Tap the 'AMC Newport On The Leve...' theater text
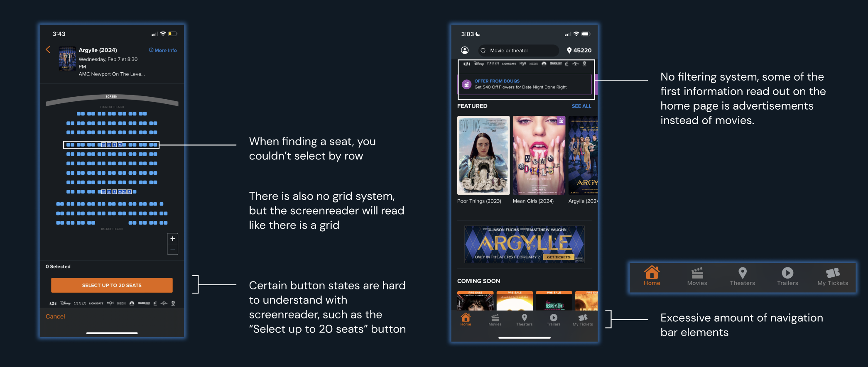This screenshot has height=367, width=868. 112,74
